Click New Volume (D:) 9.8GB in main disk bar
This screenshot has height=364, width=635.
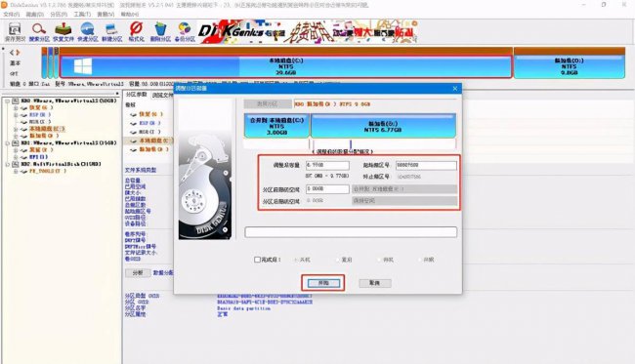(x=569, y=66)
